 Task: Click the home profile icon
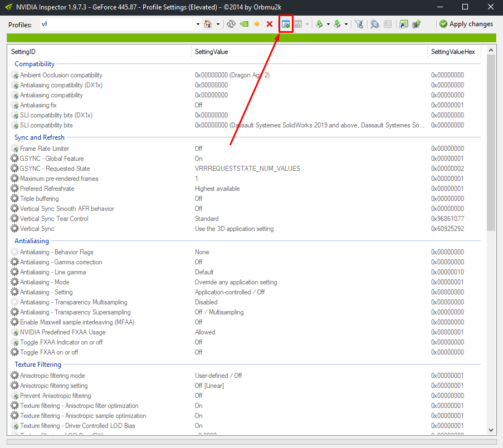click(x=208, y=24)
